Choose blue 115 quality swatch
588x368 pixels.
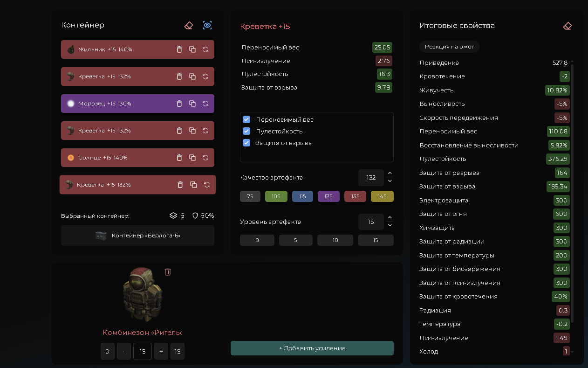tap(302, 196)
